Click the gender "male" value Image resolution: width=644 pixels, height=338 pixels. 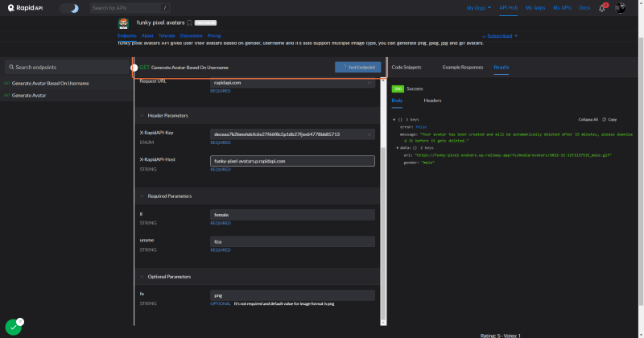click(x=428, y=163)
